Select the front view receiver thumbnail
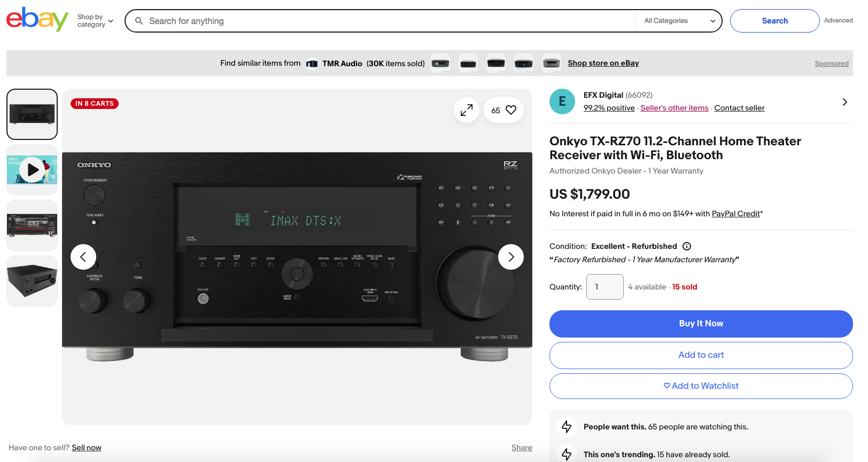868x462 pixels. [x=32, y=114]
